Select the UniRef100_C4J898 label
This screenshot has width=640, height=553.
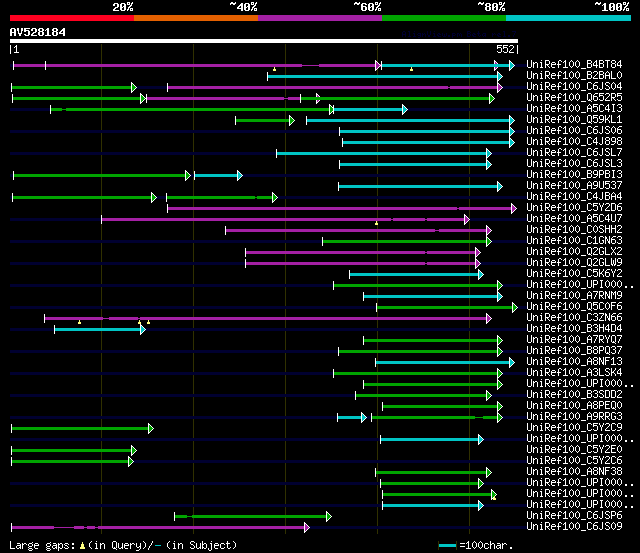[x=574, y=142]
